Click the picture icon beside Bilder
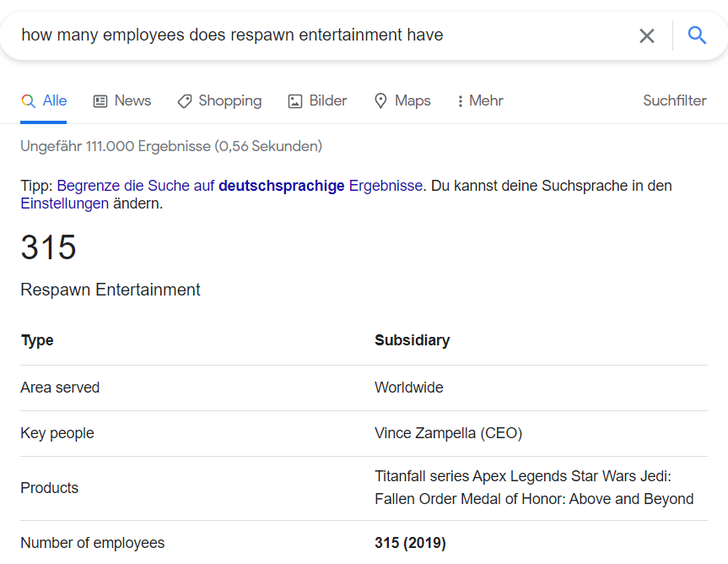The height and width of the screenshot is (564, 728). coord(294,101)
